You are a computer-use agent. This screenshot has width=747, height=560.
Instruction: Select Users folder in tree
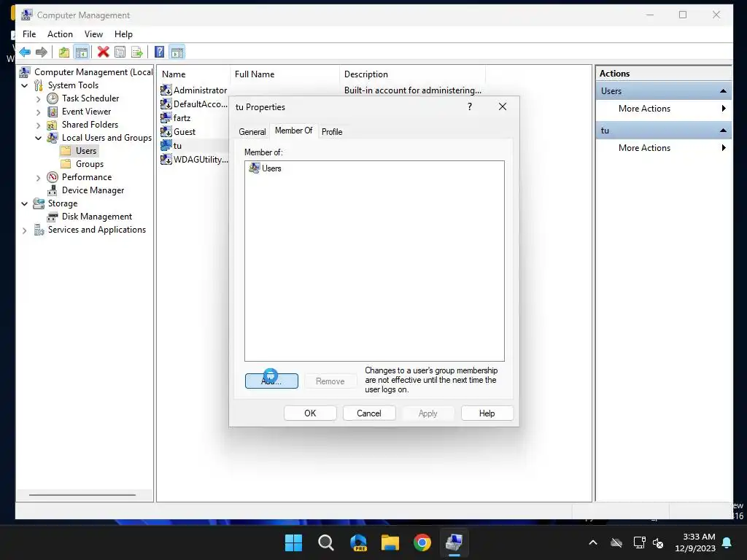click(79, 151)
